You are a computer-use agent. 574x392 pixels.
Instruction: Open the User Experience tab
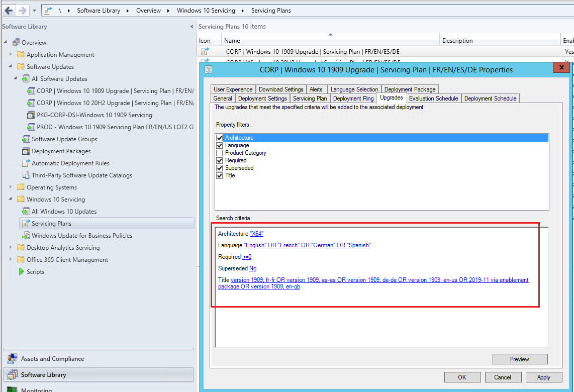[233, 89]
